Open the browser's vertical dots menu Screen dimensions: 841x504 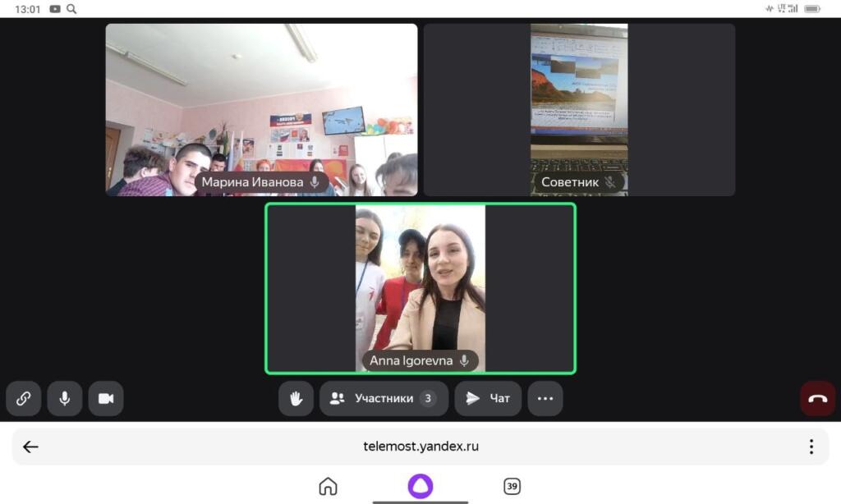pyautogui.click(x=811, y=447)
